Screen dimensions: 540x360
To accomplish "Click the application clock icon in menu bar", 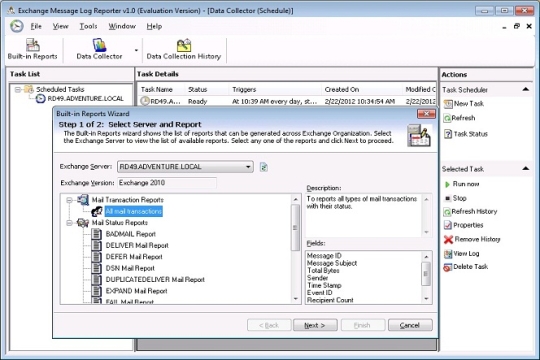I will pyautogui.click(x=17, y=26).
